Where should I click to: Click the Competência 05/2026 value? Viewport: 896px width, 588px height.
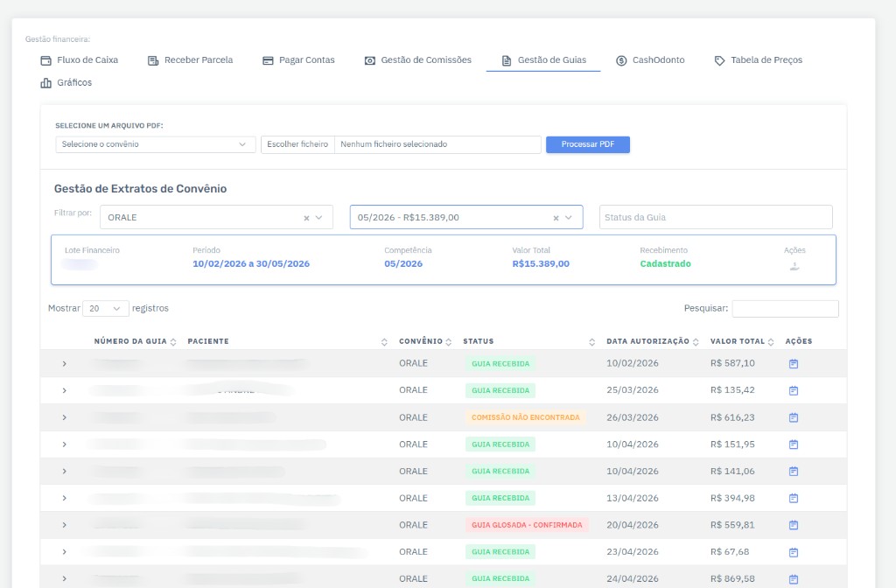click(403, 264)
